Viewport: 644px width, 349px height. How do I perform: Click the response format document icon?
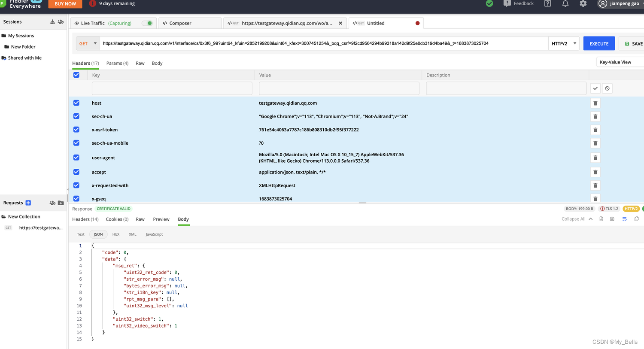pyautogui.click(x=601, y=219)
